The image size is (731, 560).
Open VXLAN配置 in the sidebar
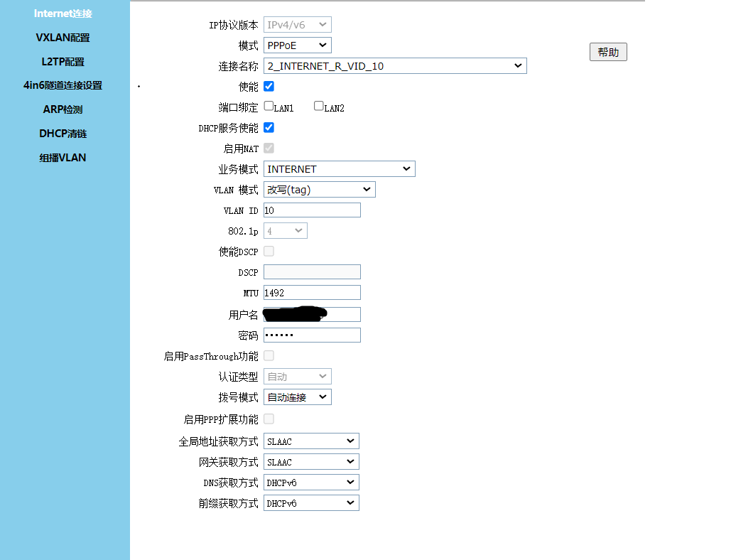coord(63,38)
